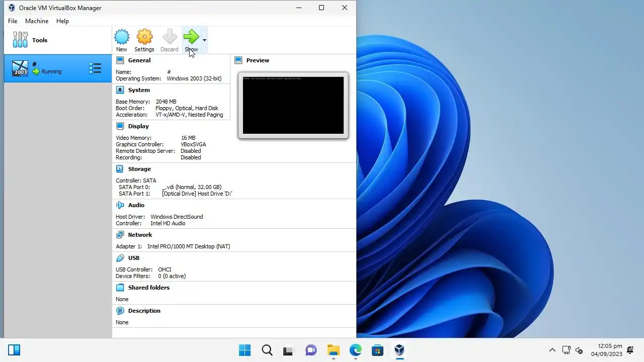644x362 pixels.
Task: Click Intel PRO/1000 MT Desktop (NAT) text
Action: pos(189,246)
